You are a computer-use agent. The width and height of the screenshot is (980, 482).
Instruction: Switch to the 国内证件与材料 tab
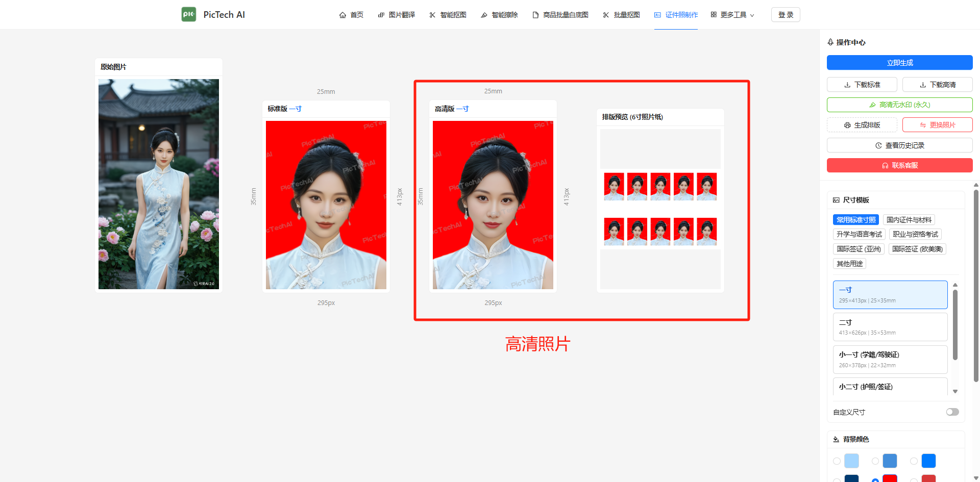tap(909, 220)
